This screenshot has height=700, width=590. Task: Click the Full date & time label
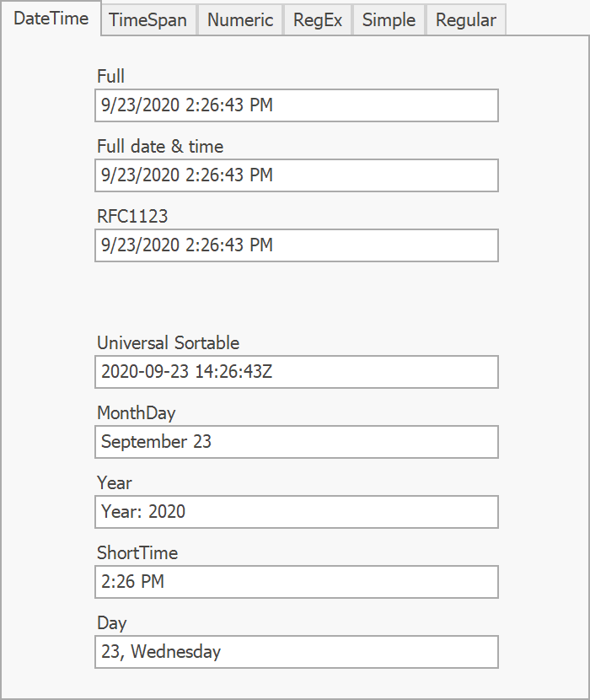coord(160,147)
